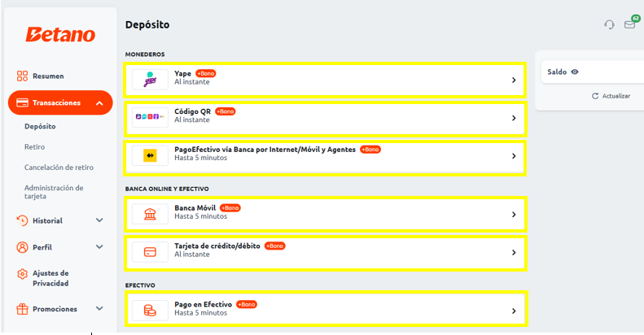
Task: Expand the Historial sidebar section
Action: coord(99,220)
